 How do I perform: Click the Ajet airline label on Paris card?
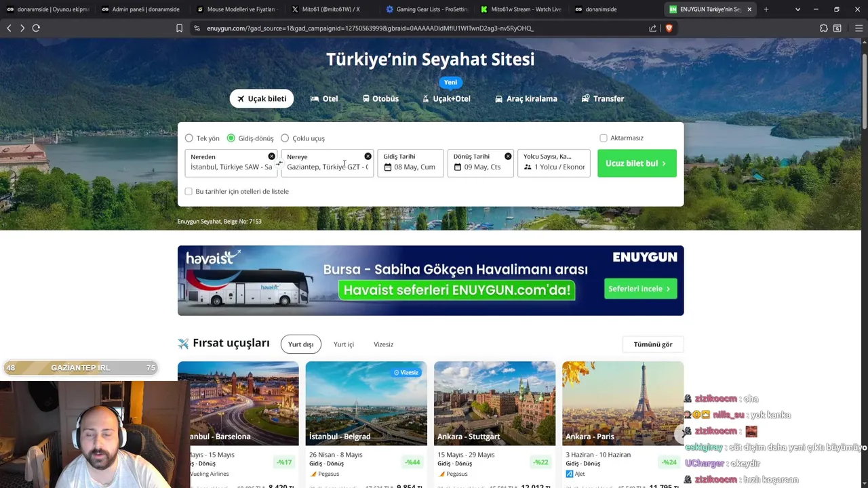[x=576, y=474]
